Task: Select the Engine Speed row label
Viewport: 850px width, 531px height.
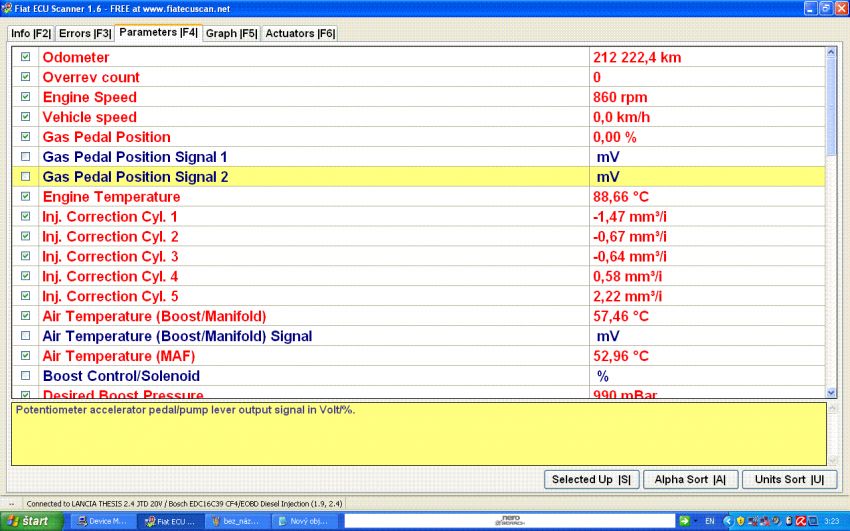Action: [89, 98]
